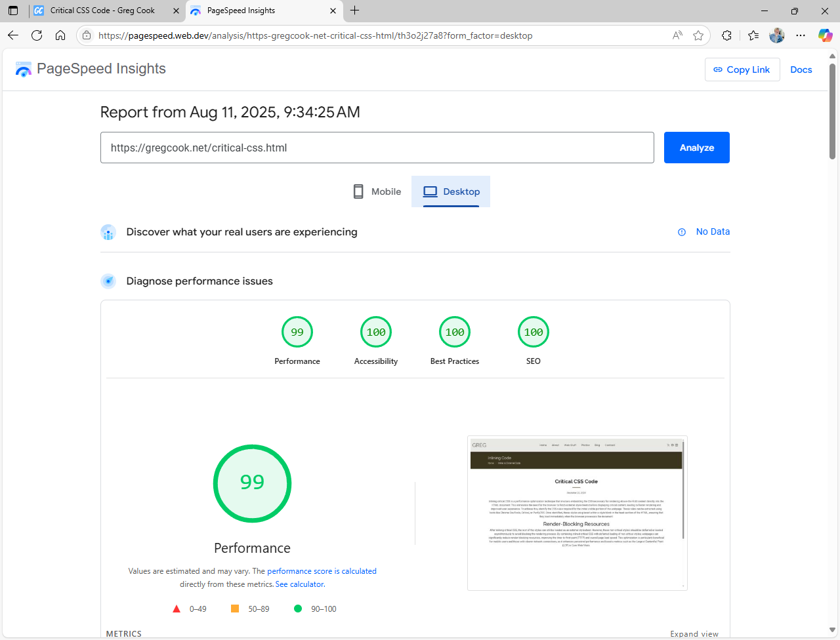Click the report date heading text
The height and width of the screenshot is (640, 840).
click(x=230, y=112)
